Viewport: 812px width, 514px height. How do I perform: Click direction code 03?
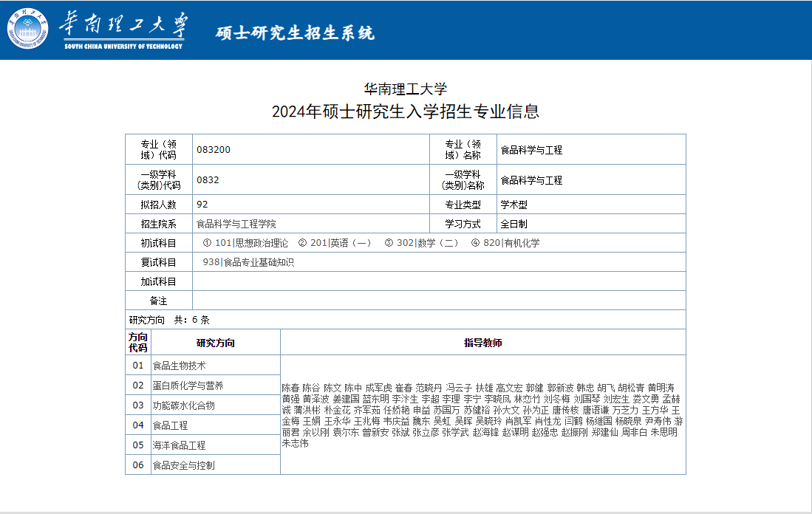[x=137, y=405]
